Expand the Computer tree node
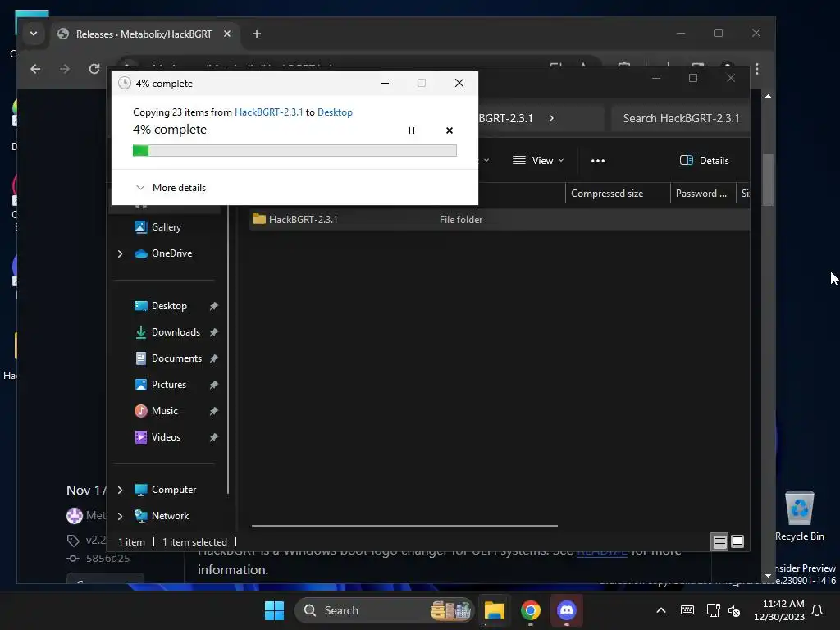The height and width of the screenshot is (630, 840). (120, 490)
